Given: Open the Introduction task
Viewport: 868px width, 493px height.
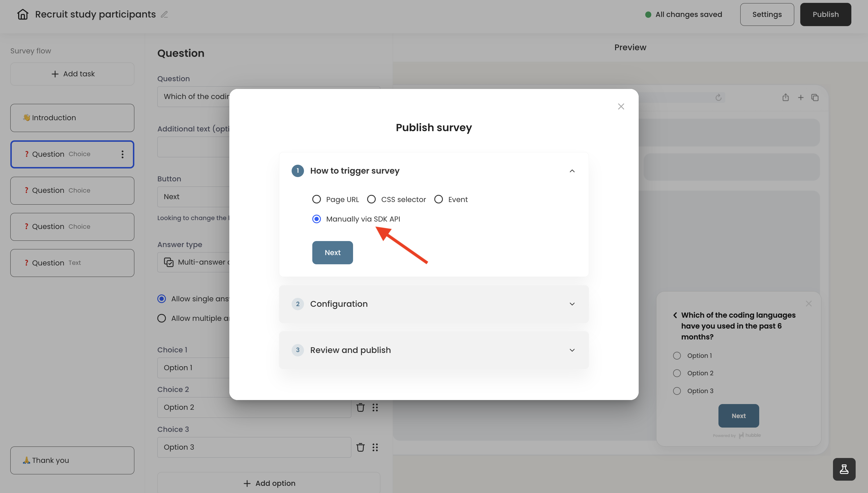Looking at the screenshot, I should 72,118.
